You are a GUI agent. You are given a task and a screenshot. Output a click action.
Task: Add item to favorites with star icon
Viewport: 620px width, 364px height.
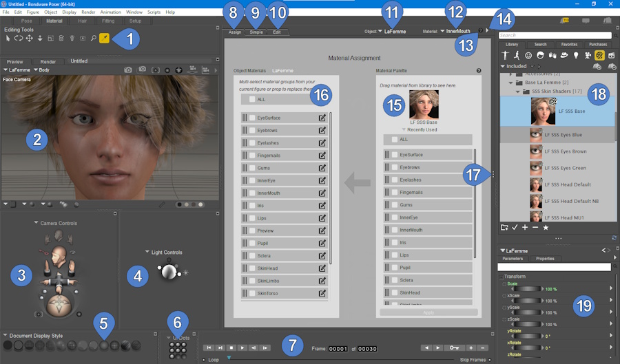[x=546, y=227]
